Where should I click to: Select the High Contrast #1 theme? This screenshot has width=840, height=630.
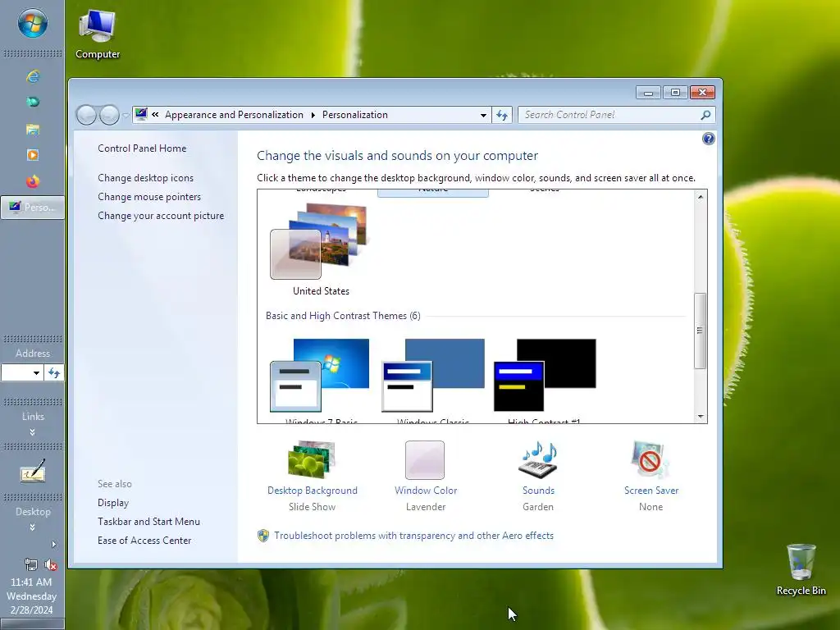point(545,381)
